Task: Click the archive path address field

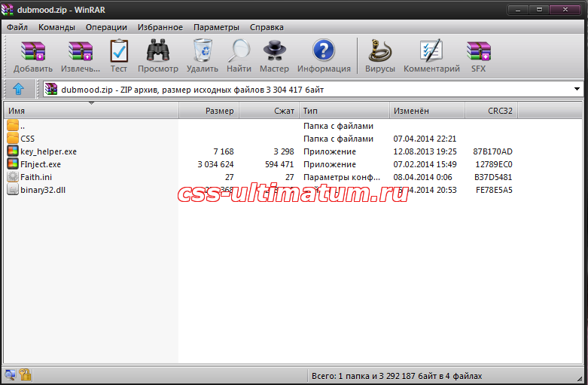Action: click(313, 90)
